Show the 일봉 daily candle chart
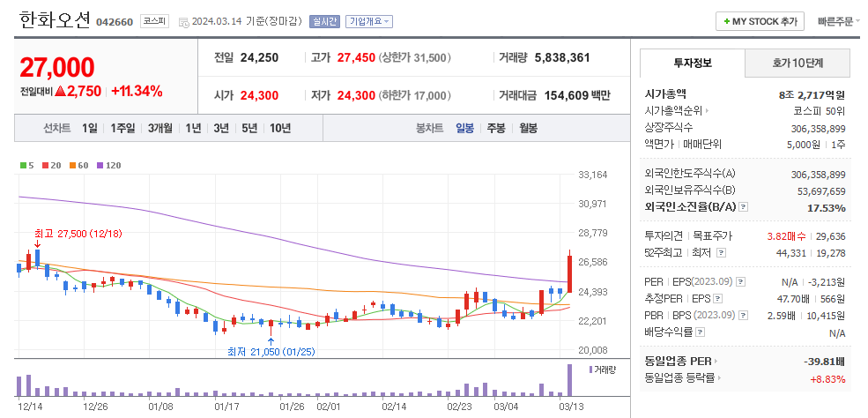This screenshot has height=418, width=868. (465, 129)
